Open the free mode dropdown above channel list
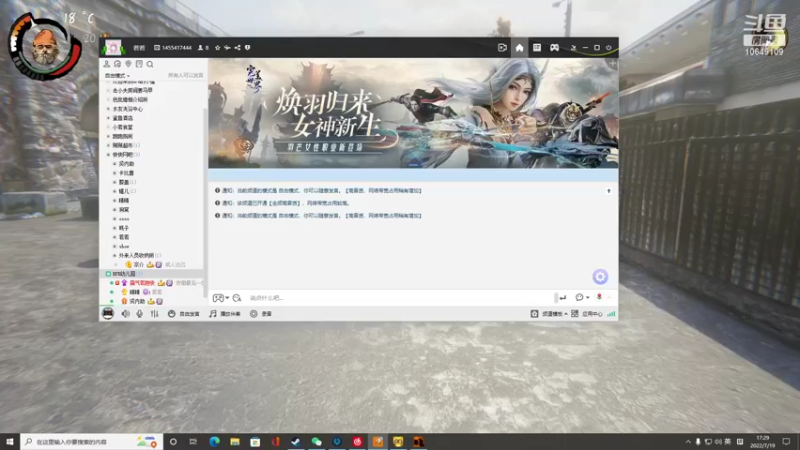 117,76
